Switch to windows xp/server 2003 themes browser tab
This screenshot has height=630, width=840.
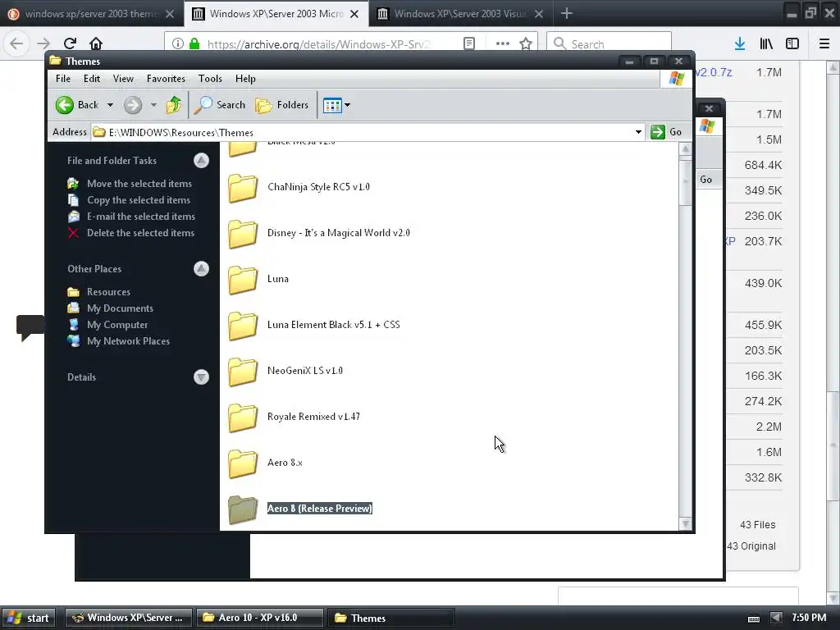[92, 14]
